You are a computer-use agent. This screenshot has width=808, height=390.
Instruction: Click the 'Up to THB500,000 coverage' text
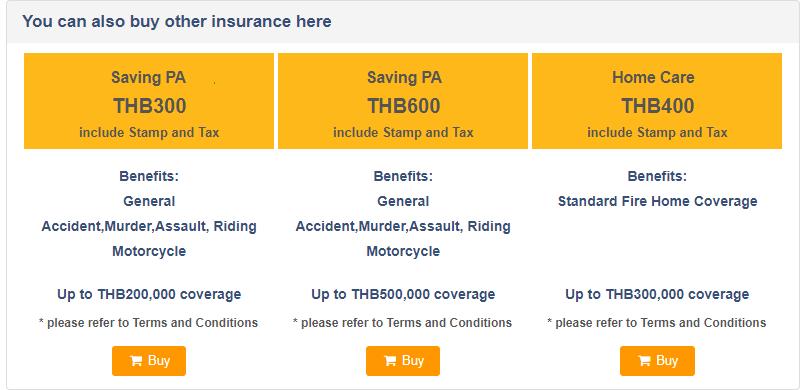pyautogui.click(x=403, y=295)
